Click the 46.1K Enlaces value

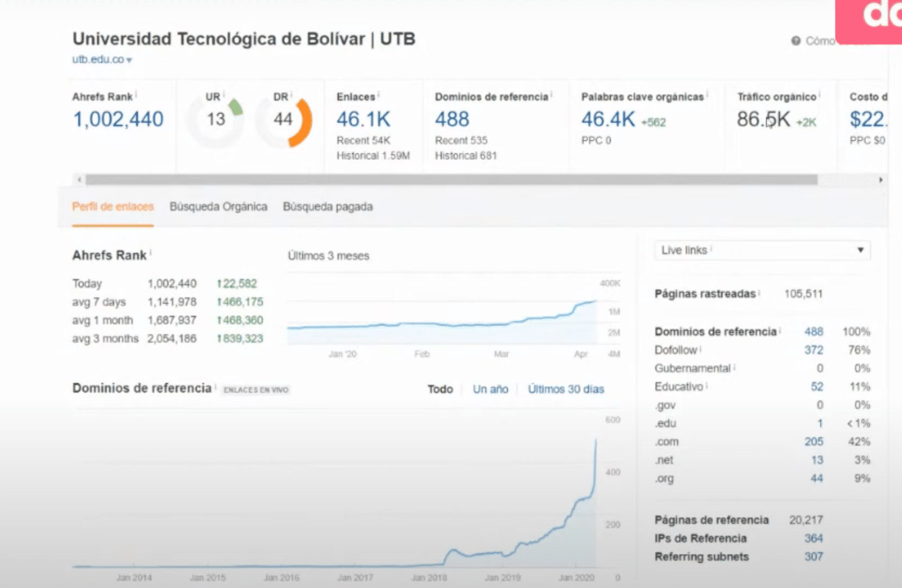point(363,120)
